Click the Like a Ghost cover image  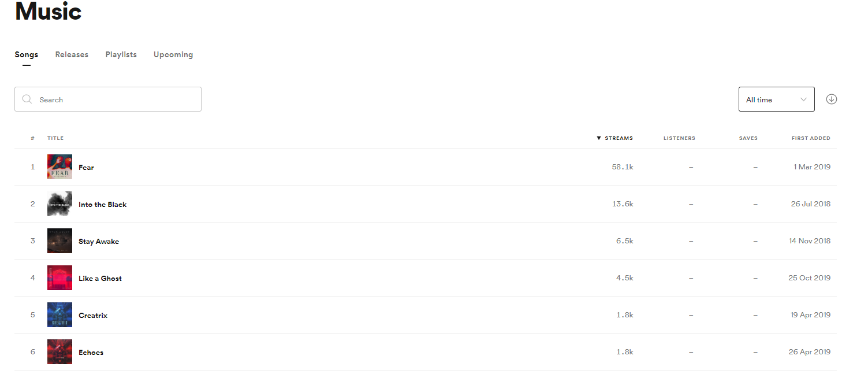[x=59, y=277]
